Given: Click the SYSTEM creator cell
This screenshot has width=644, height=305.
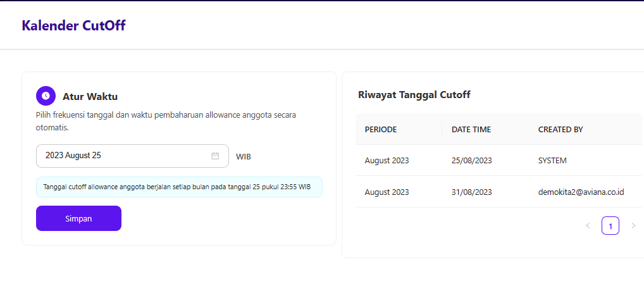Looking at the screenshot, I should tap(552, 161).
